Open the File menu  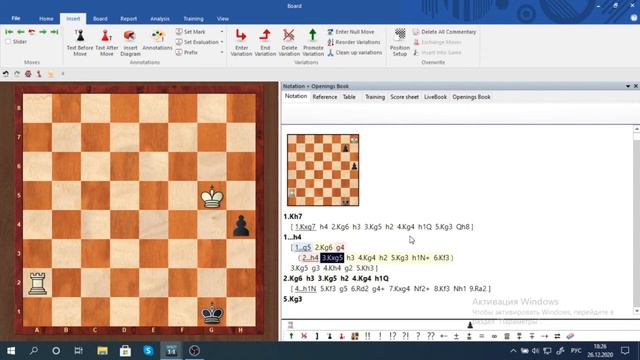(16, 18)
